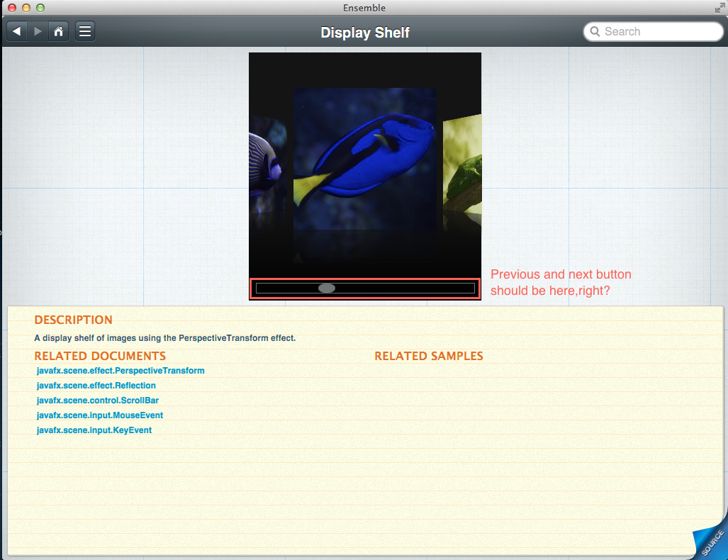Open javafx.scene.input.KeyEvent document link
The width and height of the screenshot is (728, 560).
tap(94, 430)
